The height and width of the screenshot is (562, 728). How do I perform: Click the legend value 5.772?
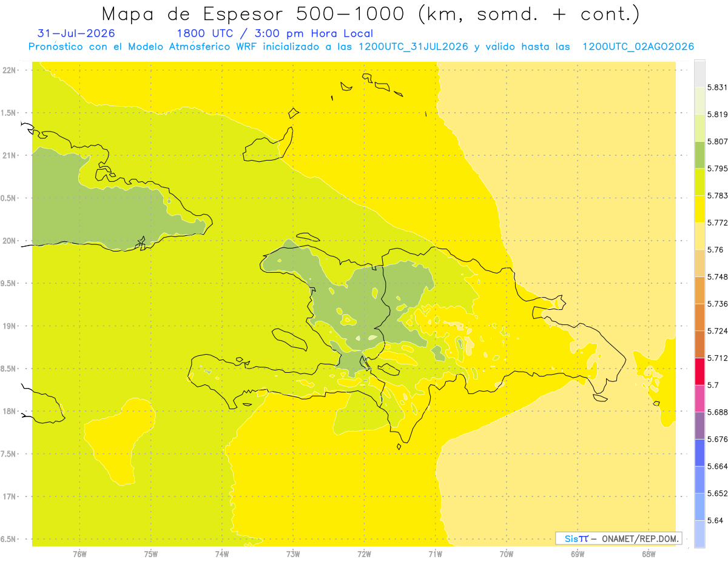click(x=717, y=222)
